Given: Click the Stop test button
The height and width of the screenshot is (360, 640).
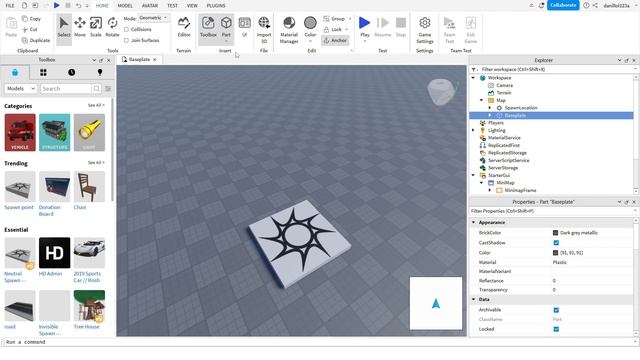Looking at the screenshot, I should click(401, 28).
